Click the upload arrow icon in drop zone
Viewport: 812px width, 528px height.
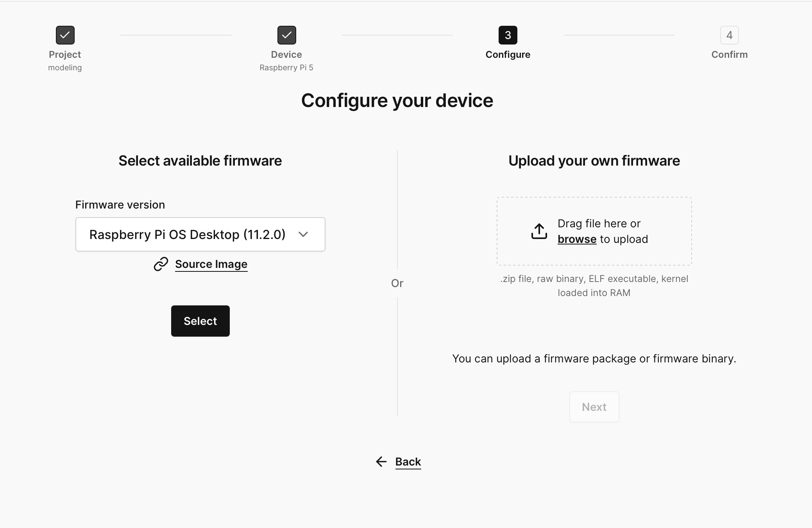click(x=539, y=231)
